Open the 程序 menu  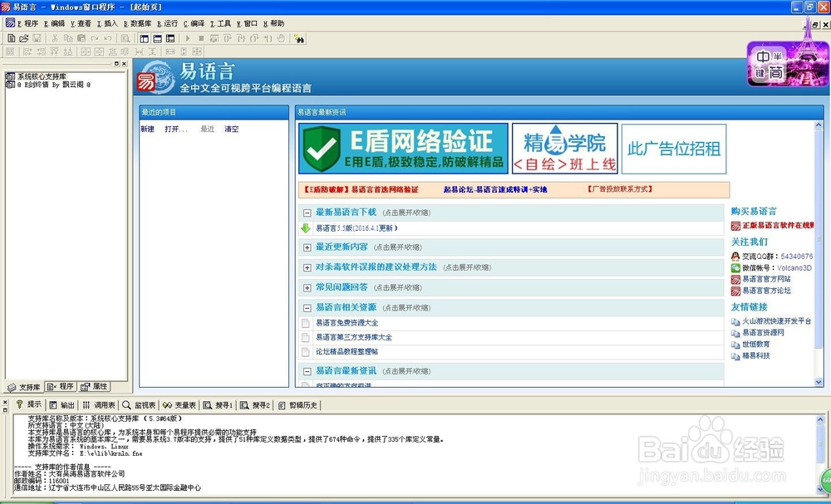coord(28,23)
